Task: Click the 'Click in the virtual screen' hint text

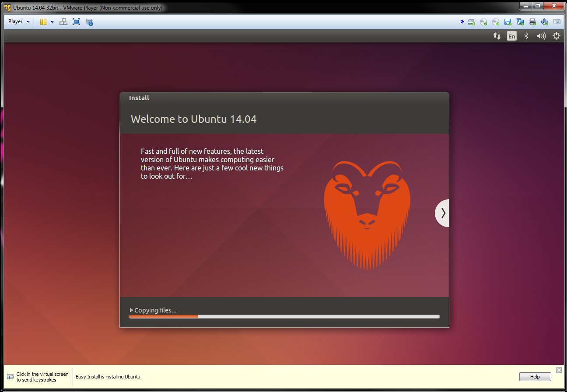Action: 42,377
